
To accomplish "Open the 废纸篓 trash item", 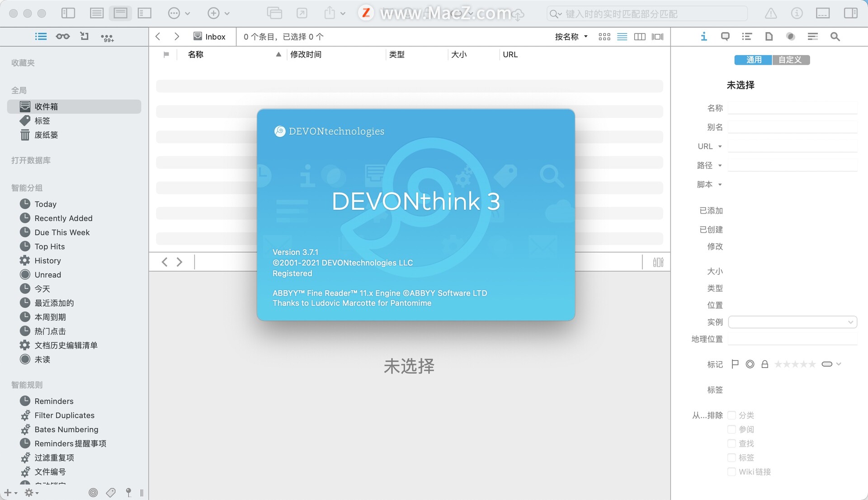I will tap(74, 135).
